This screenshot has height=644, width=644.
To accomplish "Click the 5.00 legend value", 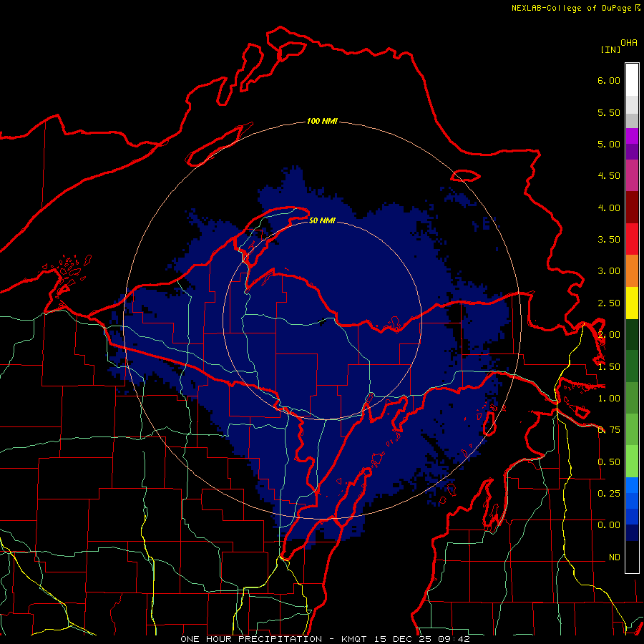I will 609,144.
